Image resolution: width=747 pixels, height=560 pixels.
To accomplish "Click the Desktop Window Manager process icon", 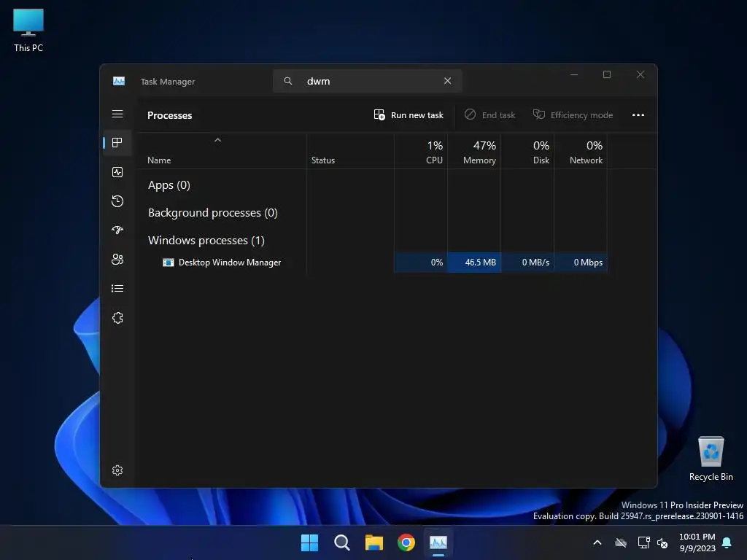I will click(169, 262).
